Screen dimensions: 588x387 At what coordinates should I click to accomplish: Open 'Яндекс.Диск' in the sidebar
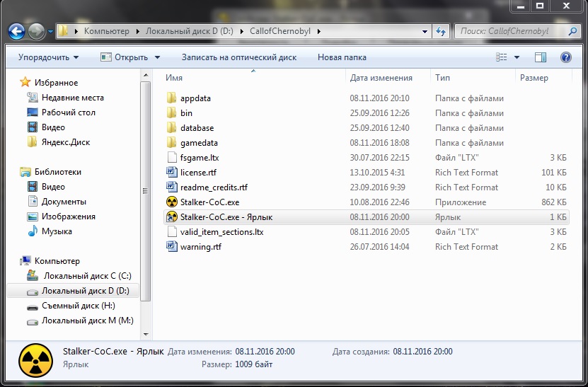66,142
